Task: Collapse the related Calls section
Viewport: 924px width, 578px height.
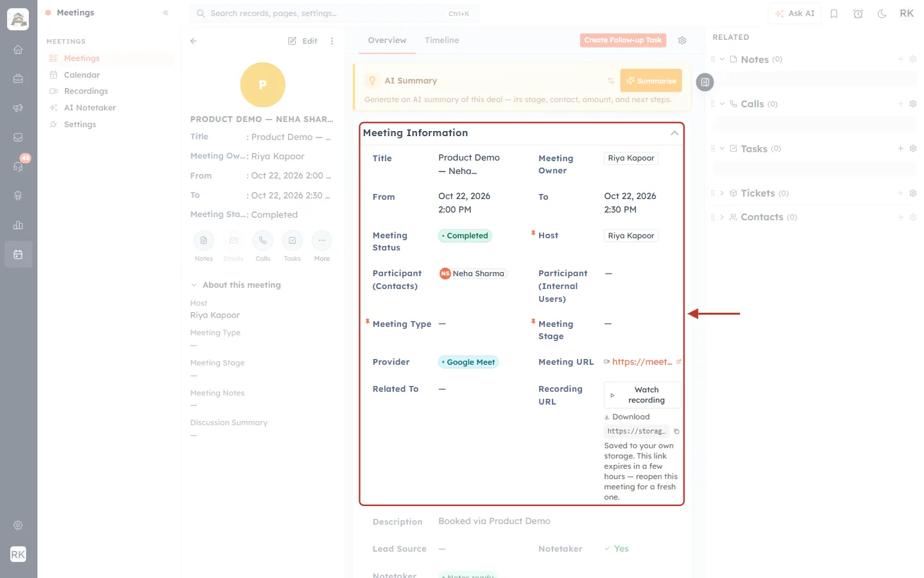Action: [x=722, y=104]
